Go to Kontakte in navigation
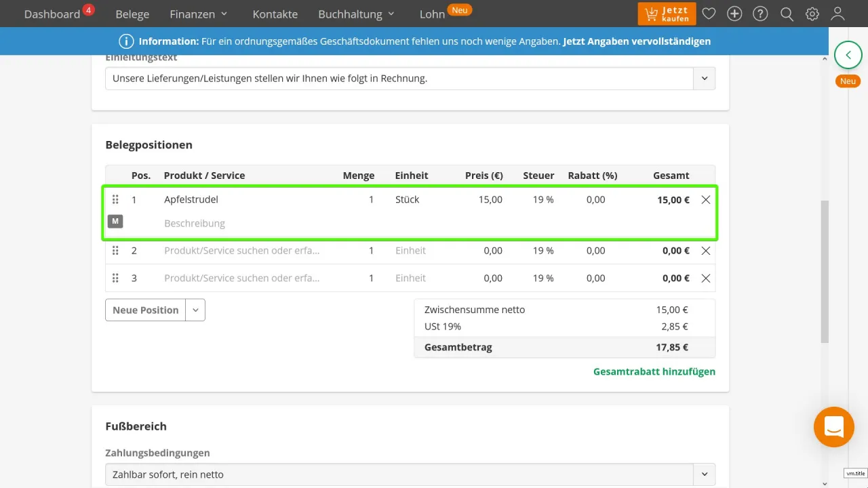This screenshot has width=868, height=488. (x=275, y=14)
